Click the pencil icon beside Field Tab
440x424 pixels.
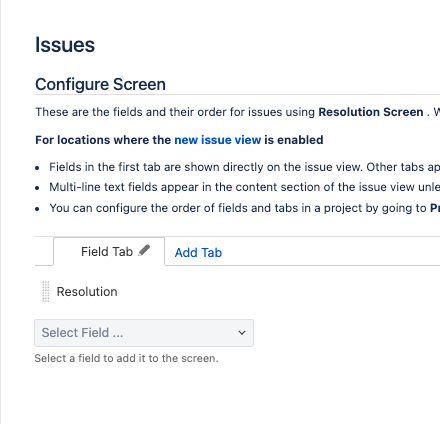[x=144, y=250]
